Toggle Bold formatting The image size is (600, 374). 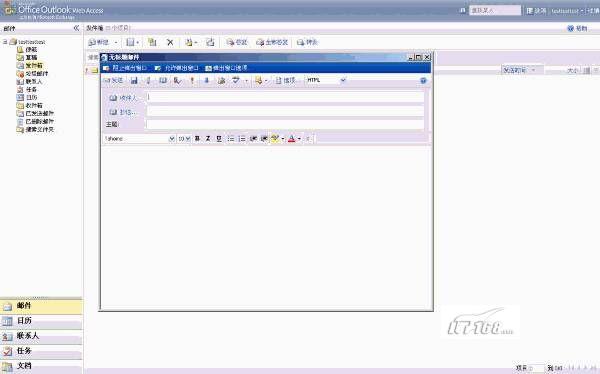click(197, 139)
